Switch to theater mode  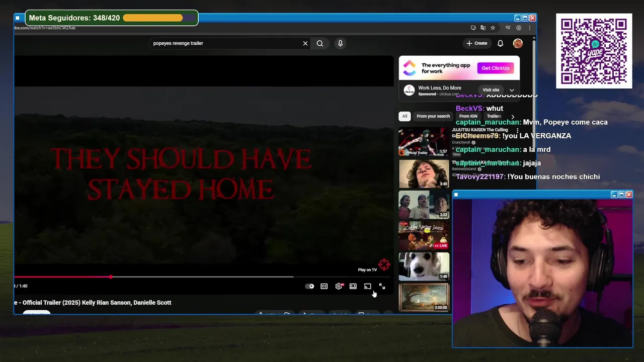click(353, 287)
